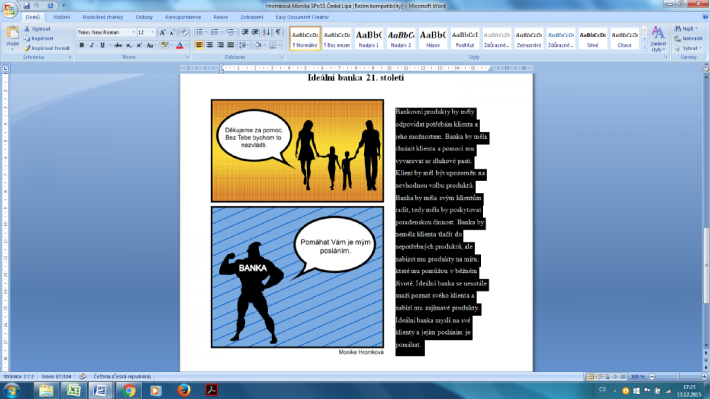The height and width of the screenshot is (399, 710).
Task: Open the font size 12 dropdown
Action: pyautogui.click(x=153, y=33)
